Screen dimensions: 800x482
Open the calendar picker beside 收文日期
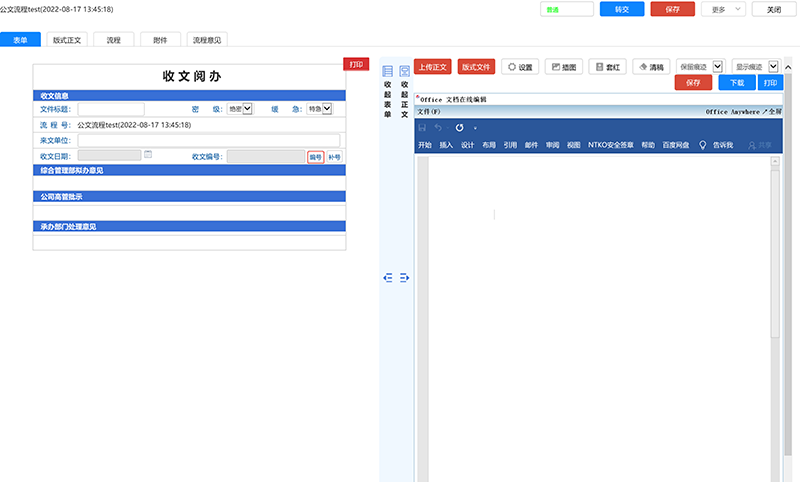click(x=148, y=154)
